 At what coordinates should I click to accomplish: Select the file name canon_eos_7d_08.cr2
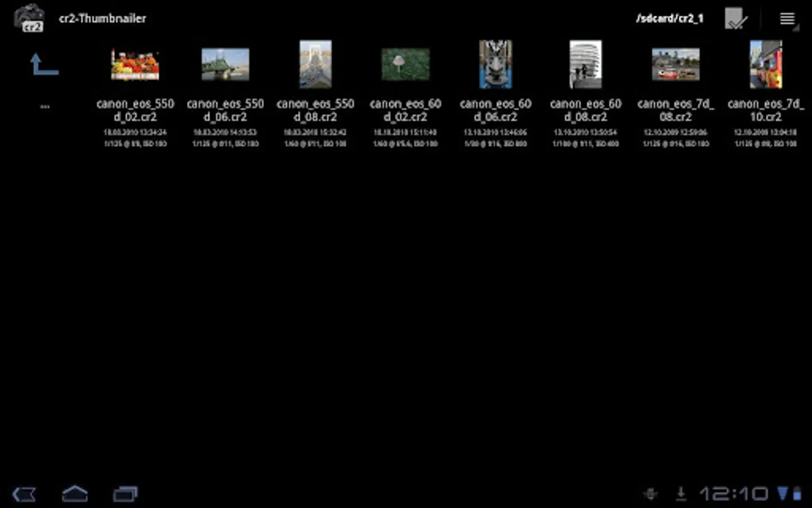[x=676, y=110]
